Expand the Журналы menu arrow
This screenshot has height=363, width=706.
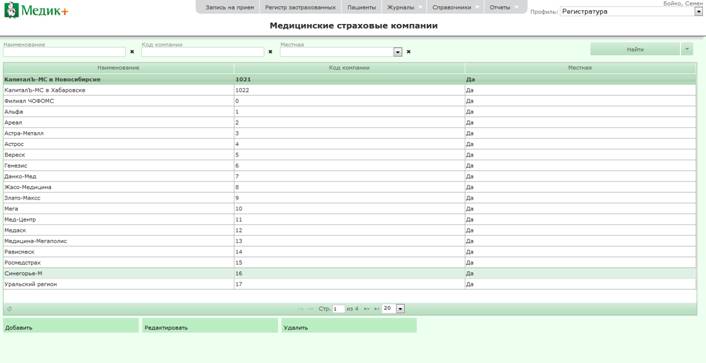[420, 8]
